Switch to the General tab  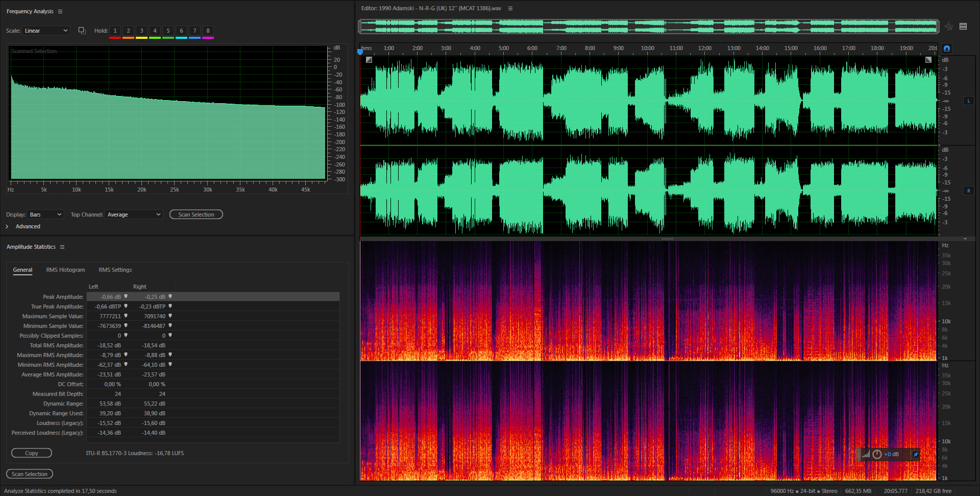(22, 270)
